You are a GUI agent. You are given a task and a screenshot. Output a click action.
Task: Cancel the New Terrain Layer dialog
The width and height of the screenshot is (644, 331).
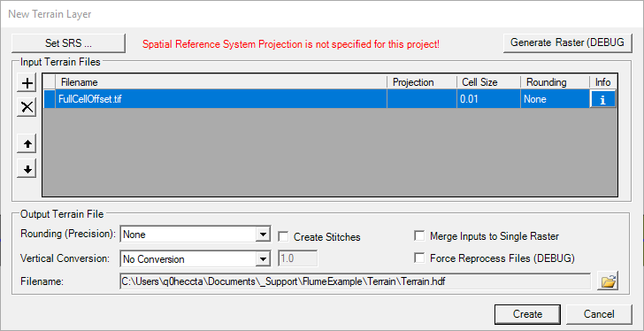pyautogui.click(x=599, y=314)
